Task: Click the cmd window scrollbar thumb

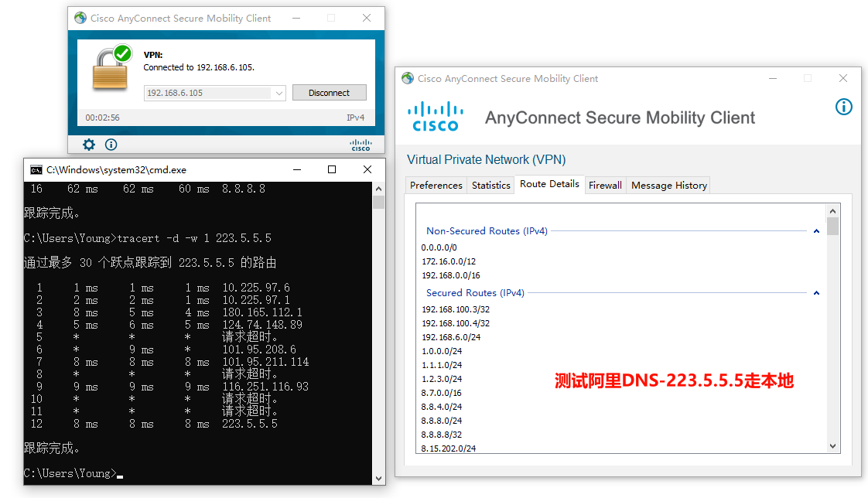Action: point(378,202)
